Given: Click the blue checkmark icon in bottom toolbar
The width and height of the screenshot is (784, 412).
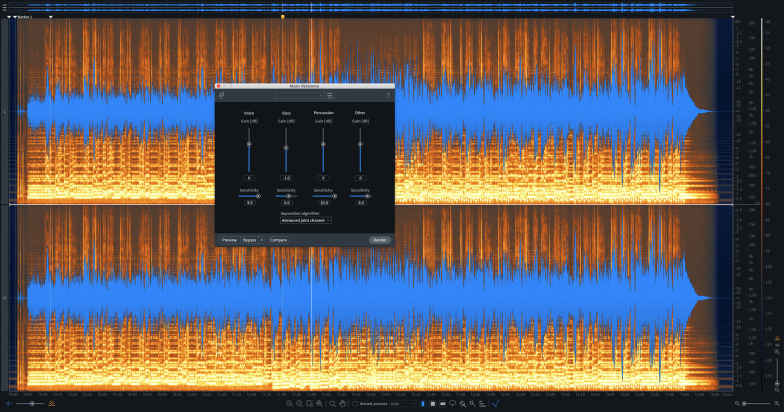Looking at the screenshot, I should click(495, 404).
